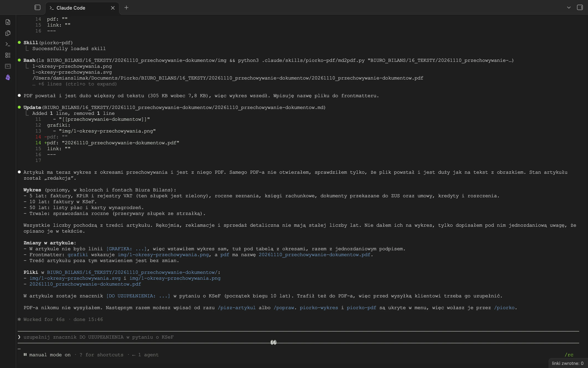Click 'Skill(piorko-pdf)' tool call line
Screen dimensions: 588x368
(x=48, y=43)
